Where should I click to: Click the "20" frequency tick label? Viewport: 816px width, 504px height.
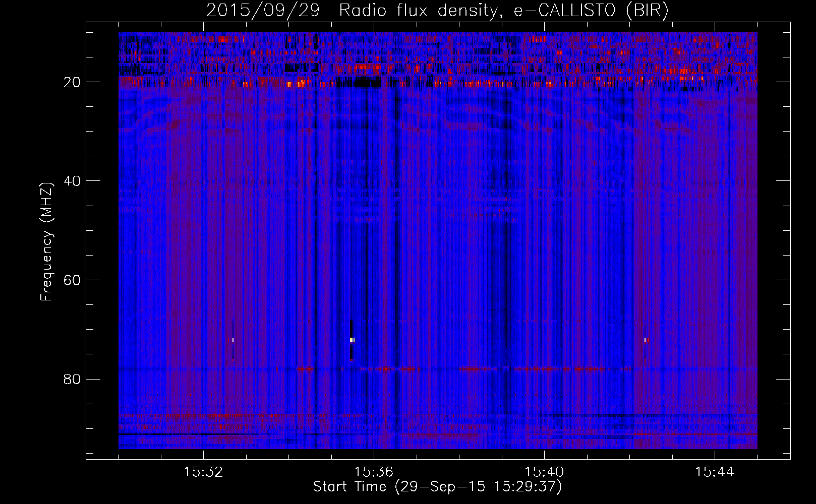pyautogui.click(x=73, y=82)
